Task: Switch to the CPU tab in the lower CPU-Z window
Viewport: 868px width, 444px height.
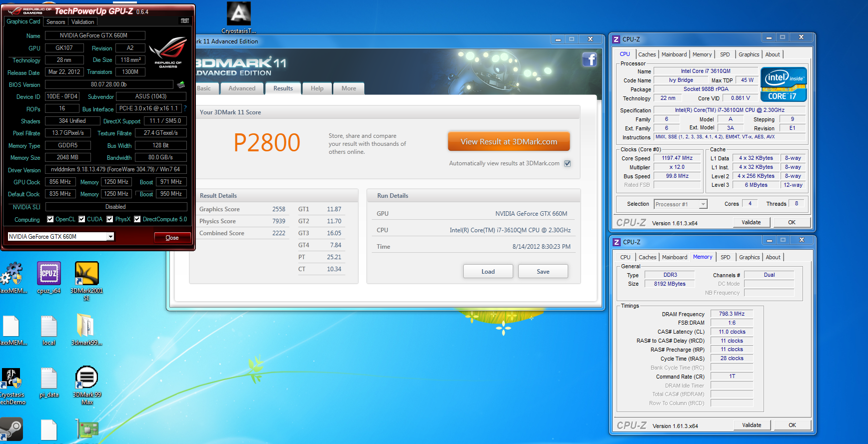Action: click(625, 257)
